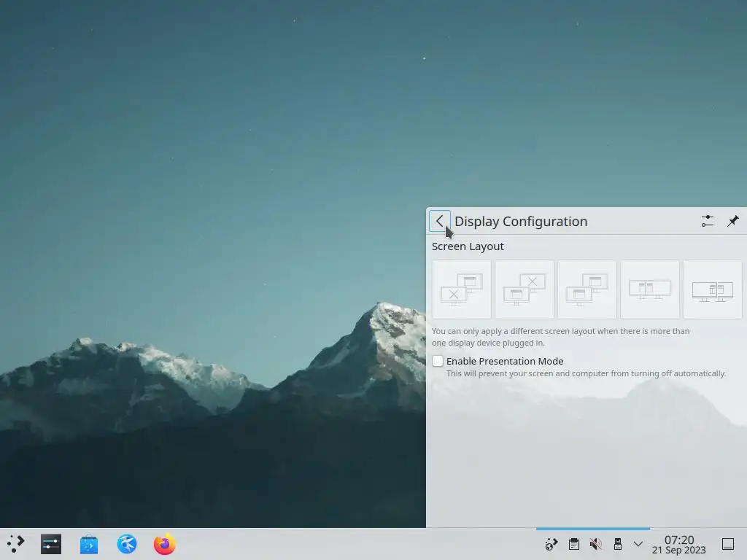Launch Discover software center from taskbar
Image resolution: width=747 pixels, height=560 pixels.
tap(88, 544)
